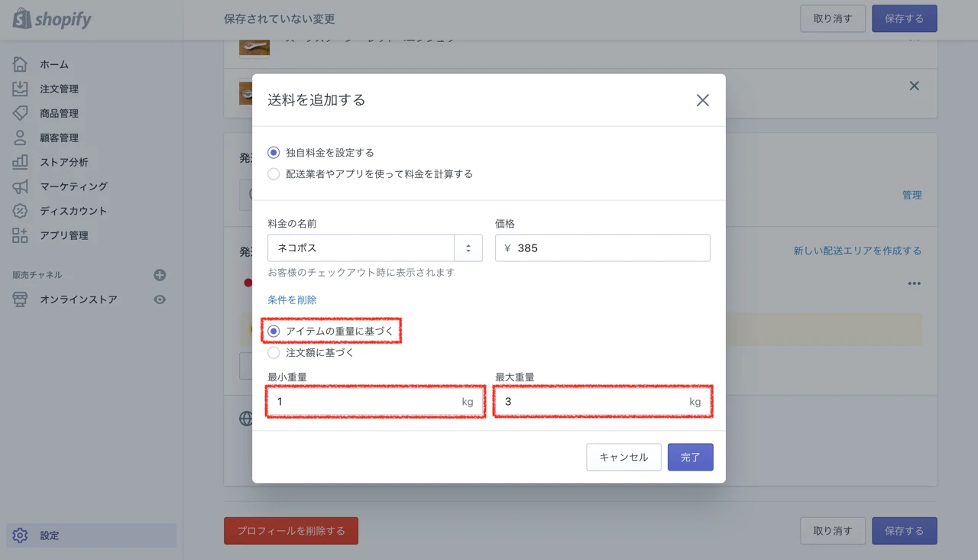Toggle online store eye icon
The image size is (978, 560).
(x=160, y=299)
